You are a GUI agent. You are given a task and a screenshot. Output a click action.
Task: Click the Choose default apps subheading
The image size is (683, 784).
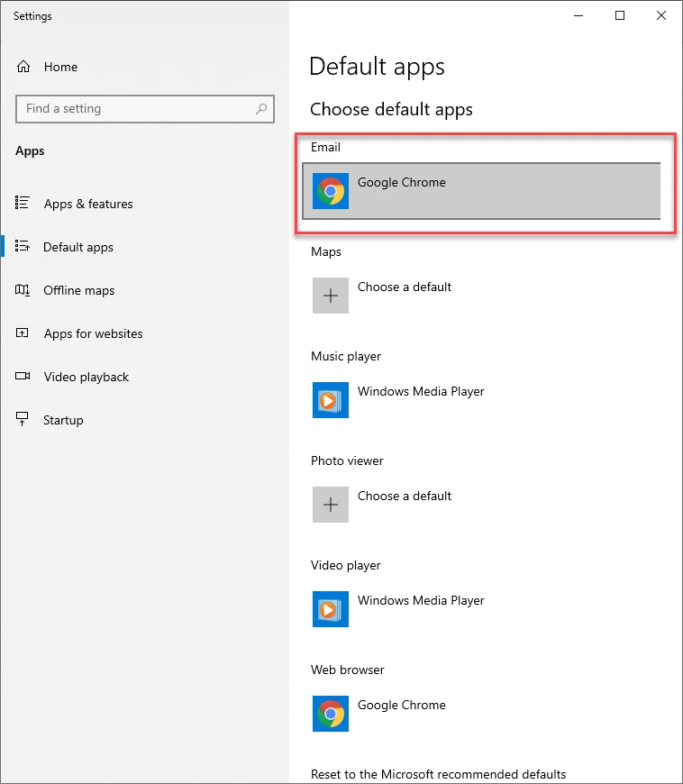click(x=391, y=110)
